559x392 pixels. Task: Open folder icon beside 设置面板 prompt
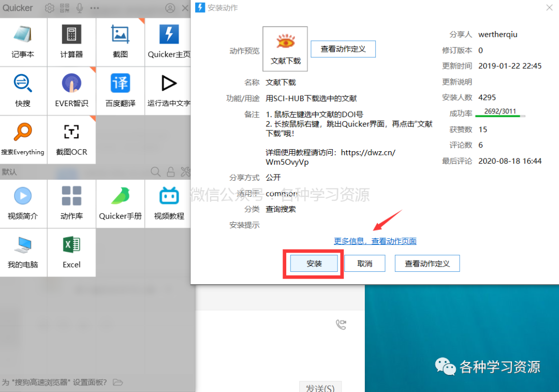point(117,382)
